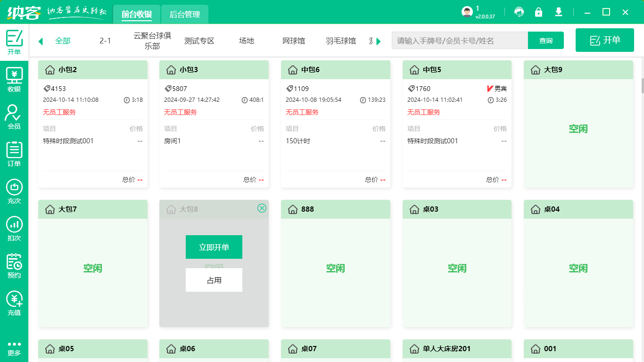Select the 订单 orders icon in sidebar
Screen dimensions: 644x362
coord(14,152)
